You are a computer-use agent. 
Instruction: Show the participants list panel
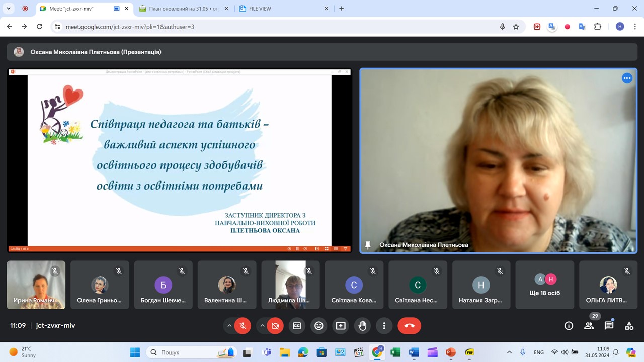(589, 326)
